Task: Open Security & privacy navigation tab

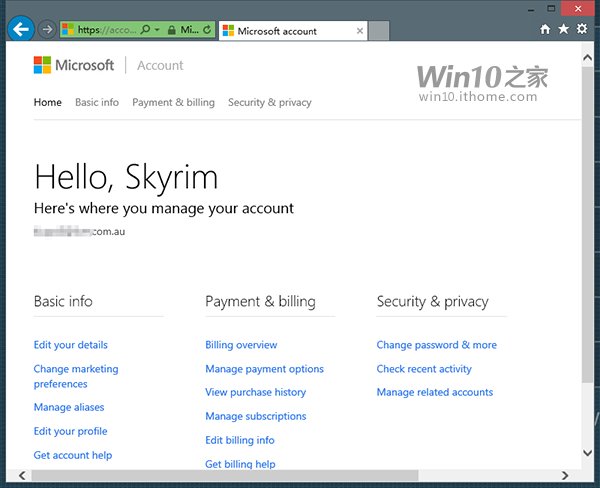Action: point(270,102)
